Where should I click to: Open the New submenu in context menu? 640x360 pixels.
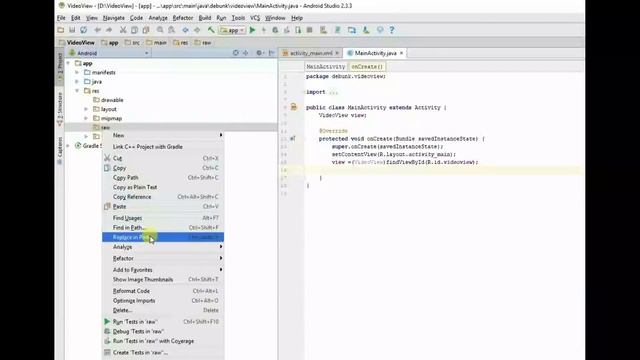pos(163,135)
